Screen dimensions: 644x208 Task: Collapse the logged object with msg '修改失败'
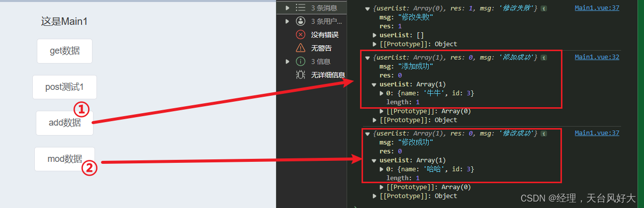368,8
